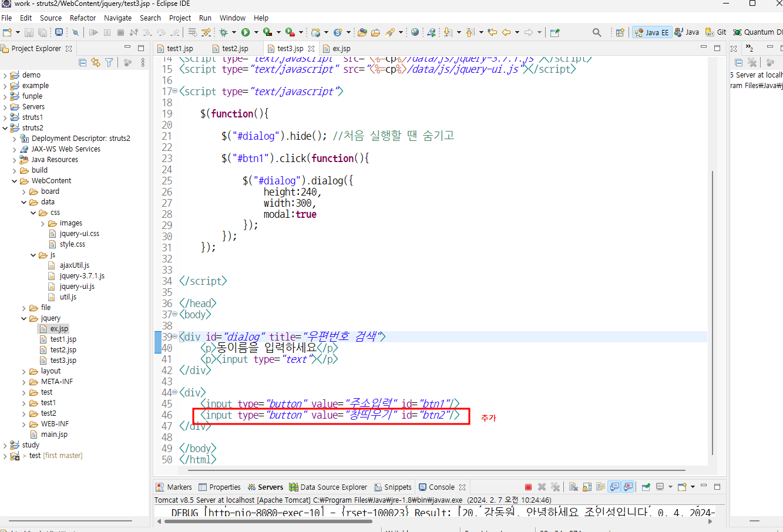Click Project Explorer filter funnel icon
The image size is (783, 532).
109,62
